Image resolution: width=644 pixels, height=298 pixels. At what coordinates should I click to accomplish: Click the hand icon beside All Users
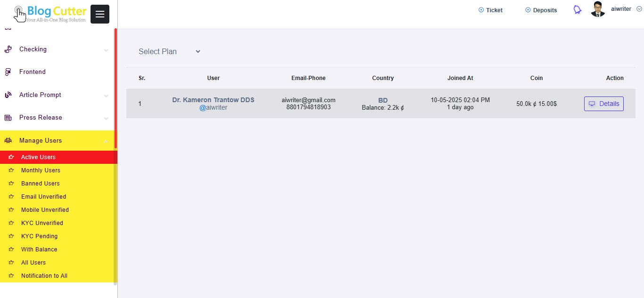pos(11,263)
